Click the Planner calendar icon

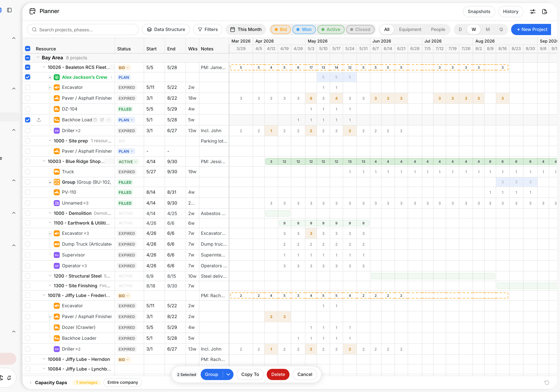[32, 11]
